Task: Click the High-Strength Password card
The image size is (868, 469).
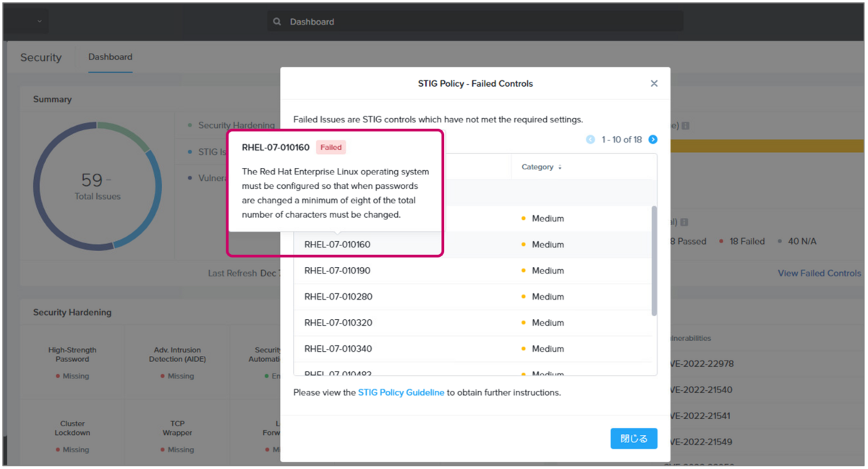Action: tap(72, 363)
